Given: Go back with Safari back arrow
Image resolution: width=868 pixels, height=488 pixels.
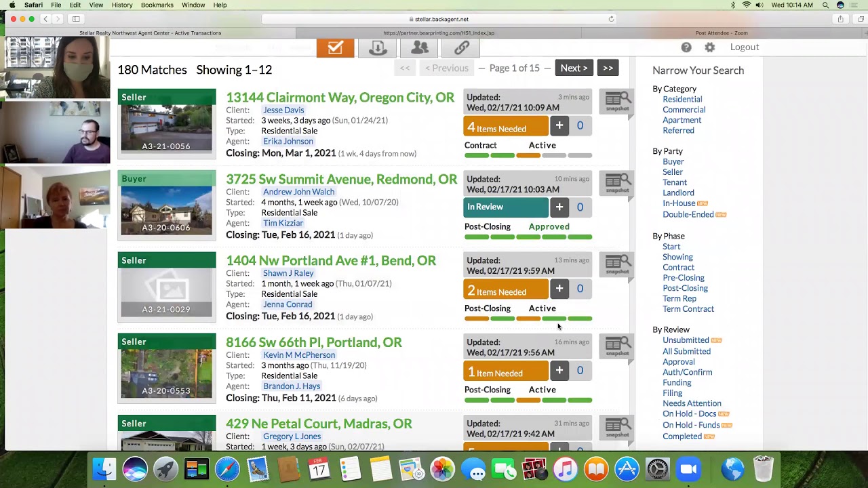Looking at the screenshot, I should 45,19.
